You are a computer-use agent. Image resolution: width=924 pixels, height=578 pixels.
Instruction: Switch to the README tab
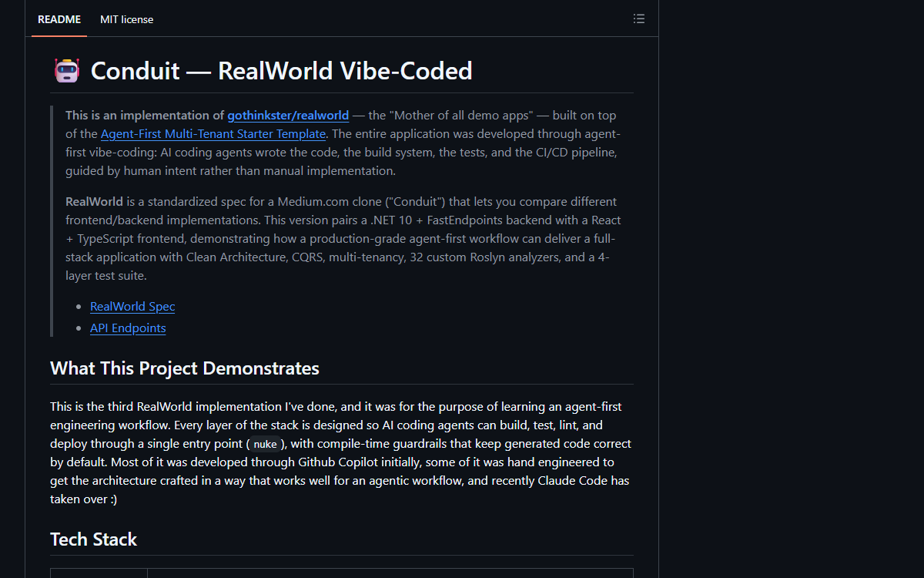[x=59, y=19]
